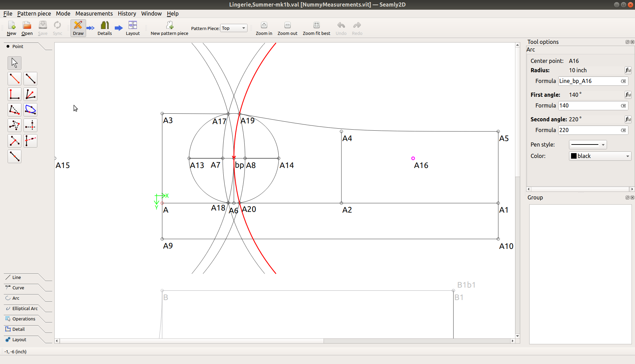Open the Color dropdown showing black
The image size is (635, 364).
tap(600, 156)
